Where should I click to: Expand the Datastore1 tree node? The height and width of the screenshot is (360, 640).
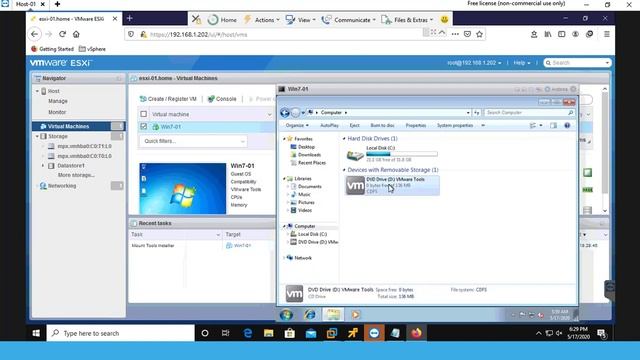coord(43,166)
